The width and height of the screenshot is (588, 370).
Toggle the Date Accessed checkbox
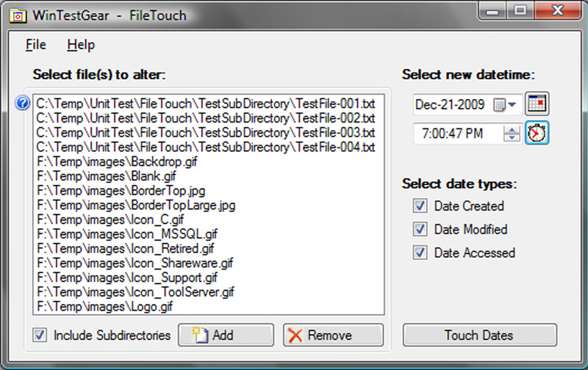click(x=420, y=253)
